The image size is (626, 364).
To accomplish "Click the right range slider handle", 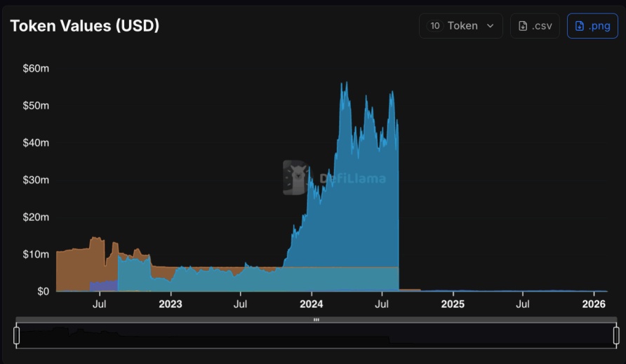I will coord(616,335).
